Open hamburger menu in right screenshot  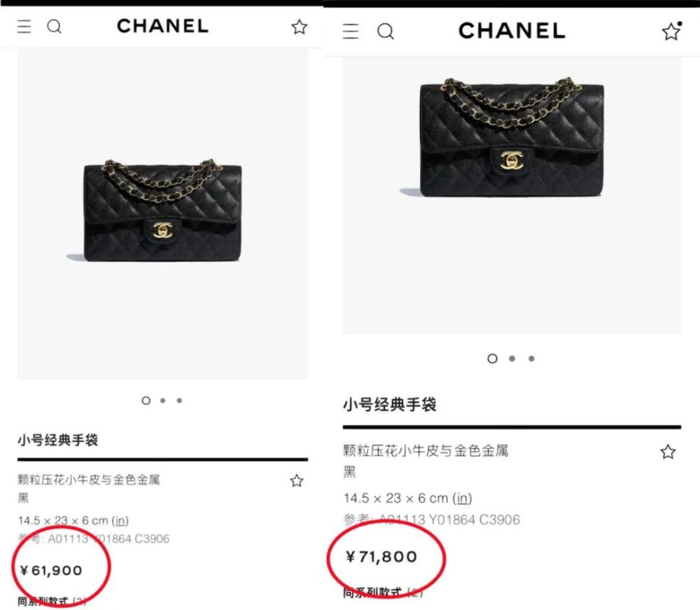[x=351, y=32]
